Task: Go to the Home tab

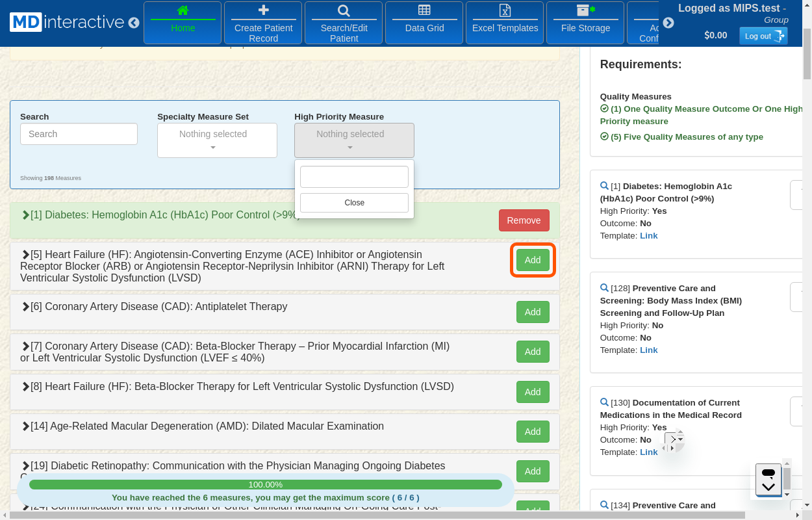Action: [183, 23]
